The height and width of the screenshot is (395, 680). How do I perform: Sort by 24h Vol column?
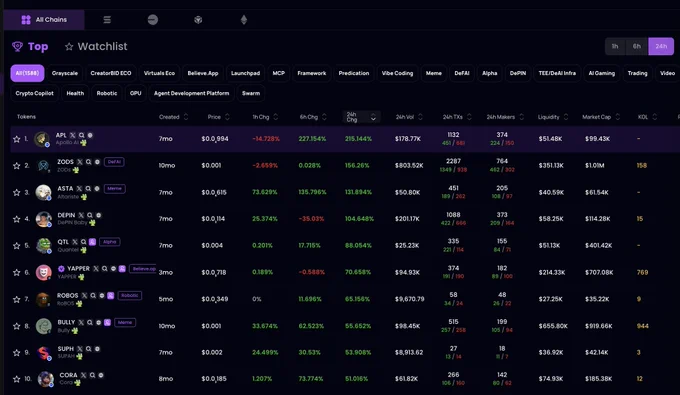click(x=421, y=117)
